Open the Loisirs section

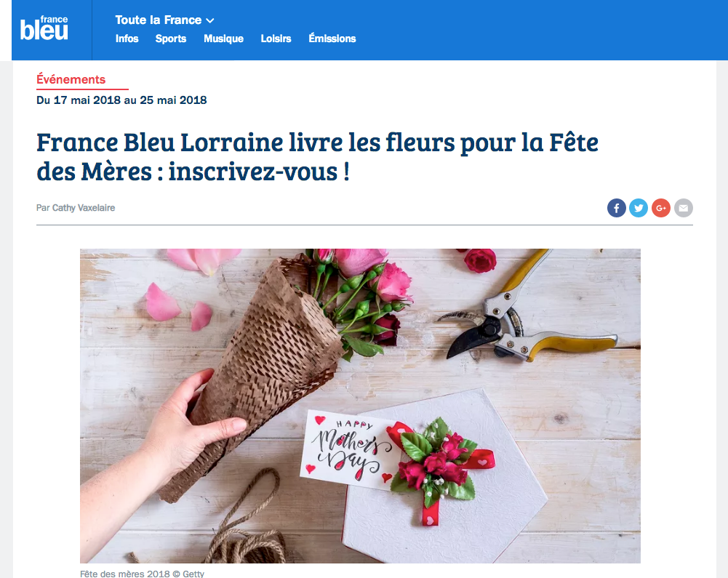pos(276,39)
